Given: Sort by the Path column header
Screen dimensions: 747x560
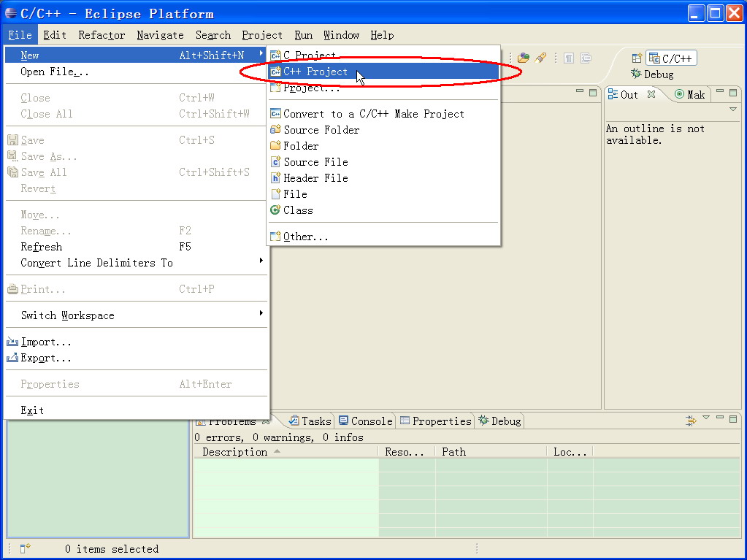Looking at the screenshot, I should (491, 451).
